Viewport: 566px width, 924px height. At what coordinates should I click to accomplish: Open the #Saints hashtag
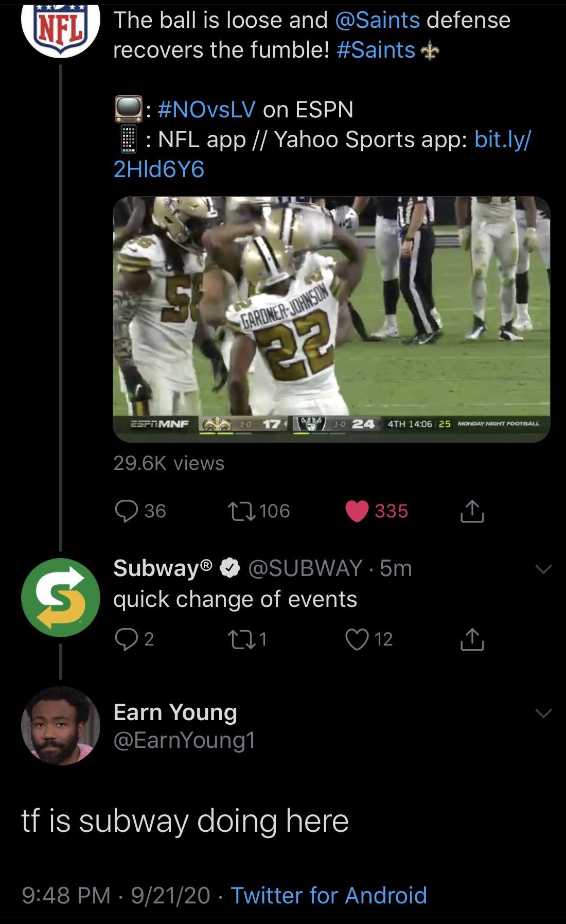coord(376,50)
